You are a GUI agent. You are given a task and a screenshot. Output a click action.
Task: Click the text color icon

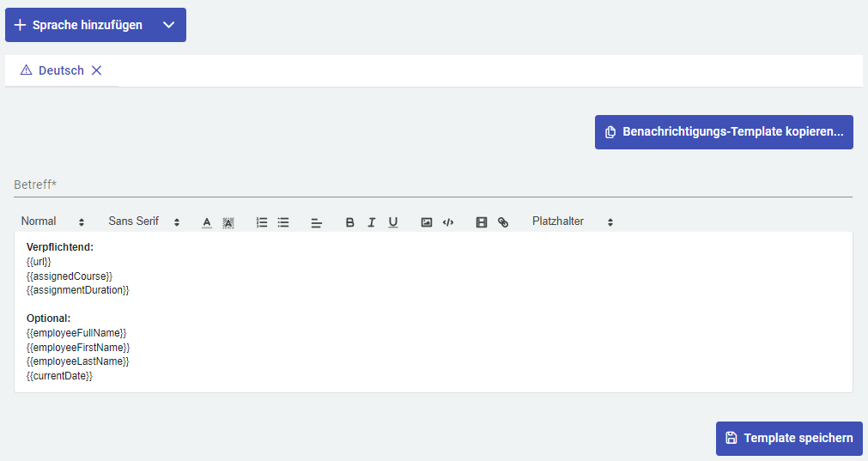pos(207,222)
